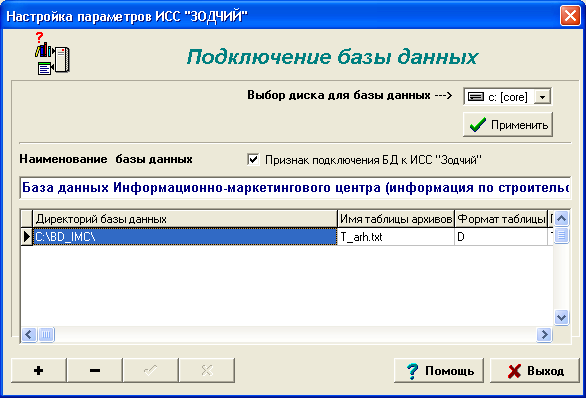Click the vertical scrollbar thumb
This screenshot has height=398, width=586.
pos(561,235)
